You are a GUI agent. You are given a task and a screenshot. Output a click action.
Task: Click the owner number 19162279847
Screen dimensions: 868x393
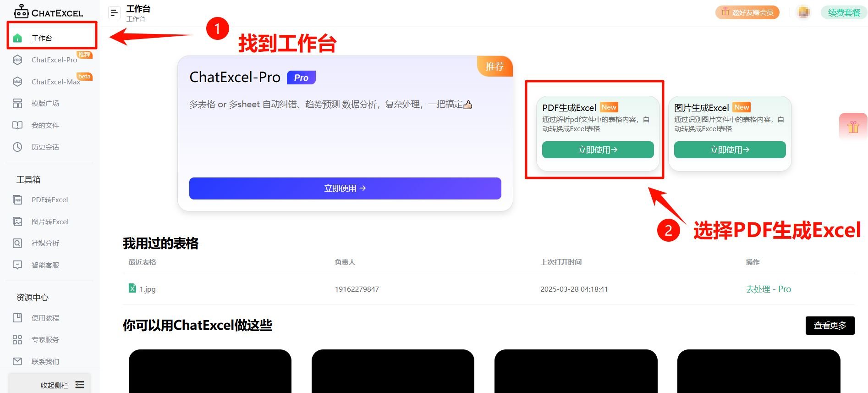pos(357,289)
